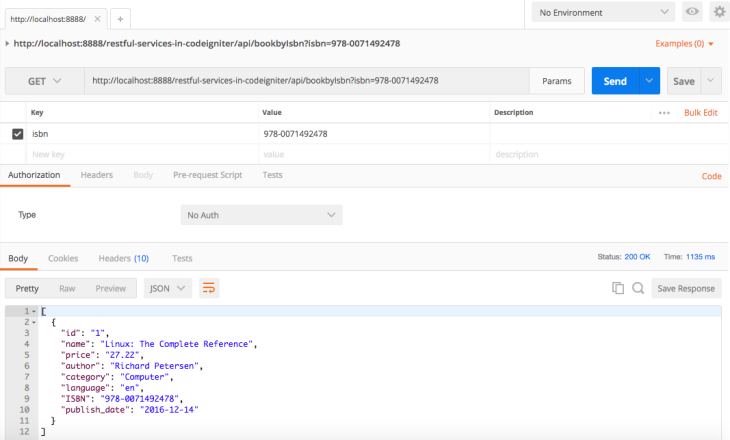Expand the Send button dropdown arrow

[x=650, y=81]
